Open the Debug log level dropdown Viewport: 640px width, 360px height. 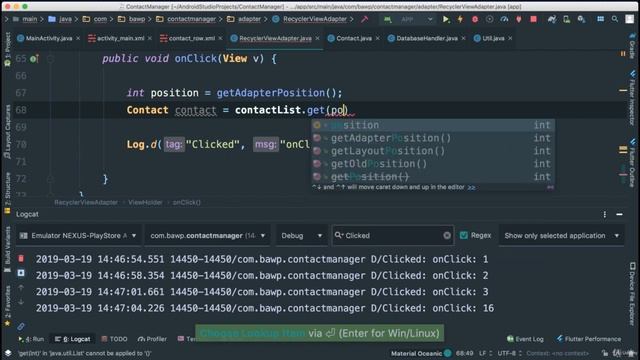(302, 236)
